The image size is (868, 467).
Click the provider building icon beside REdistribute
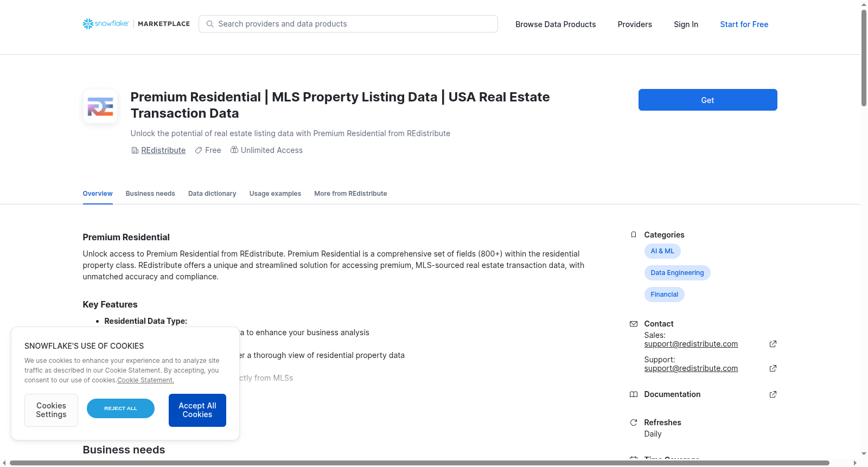[135, 150]
